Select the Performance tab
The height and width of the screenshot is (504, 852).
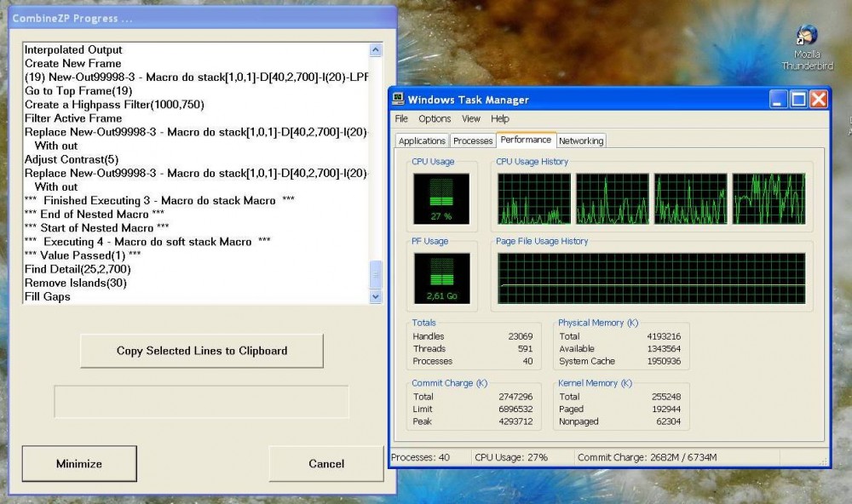coord(526,140)
